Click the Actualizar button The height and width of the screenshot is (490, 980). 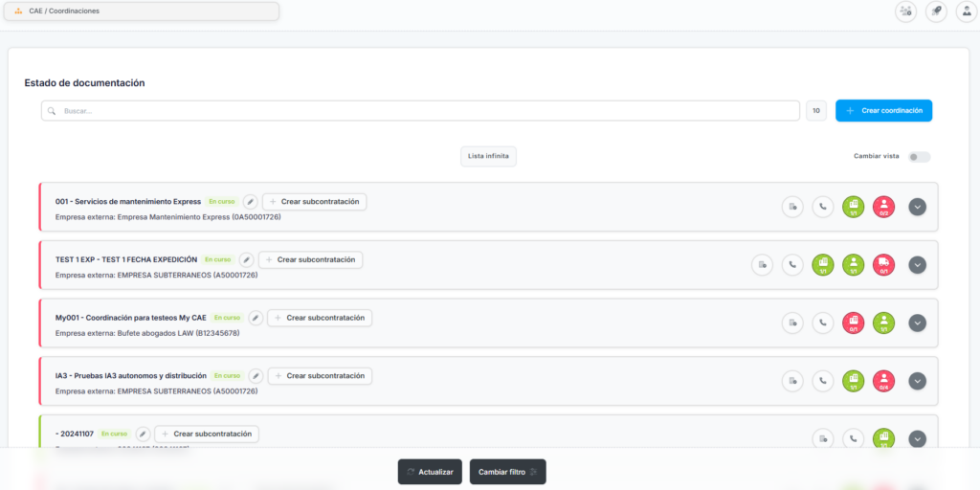(x=430, y=472)
